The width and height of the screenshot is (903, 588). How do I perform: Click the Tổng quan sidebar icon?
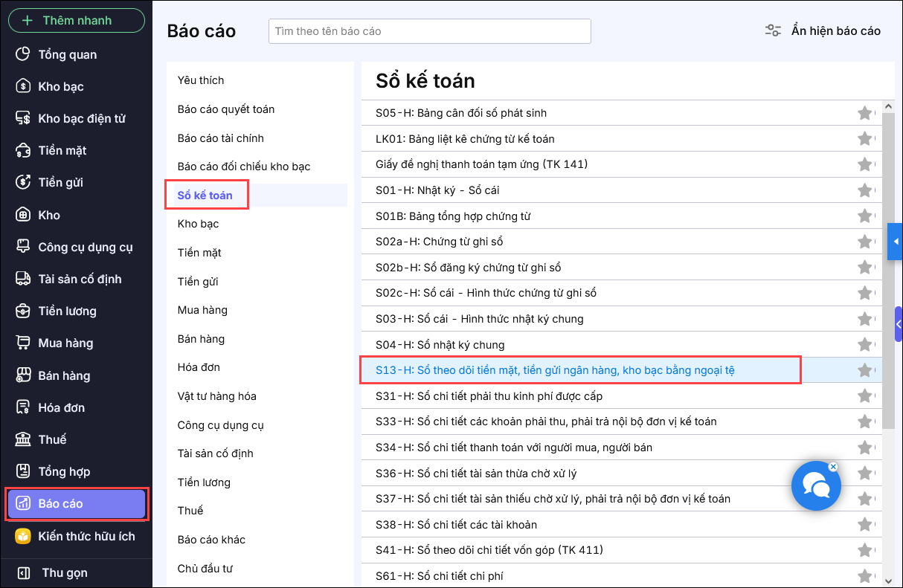[x=24, y=54]
